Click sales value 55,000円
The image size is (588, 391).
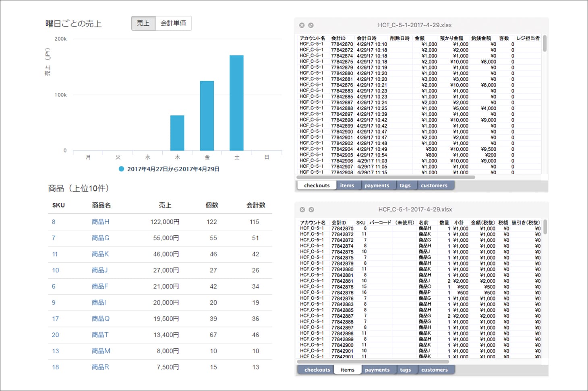166,238
